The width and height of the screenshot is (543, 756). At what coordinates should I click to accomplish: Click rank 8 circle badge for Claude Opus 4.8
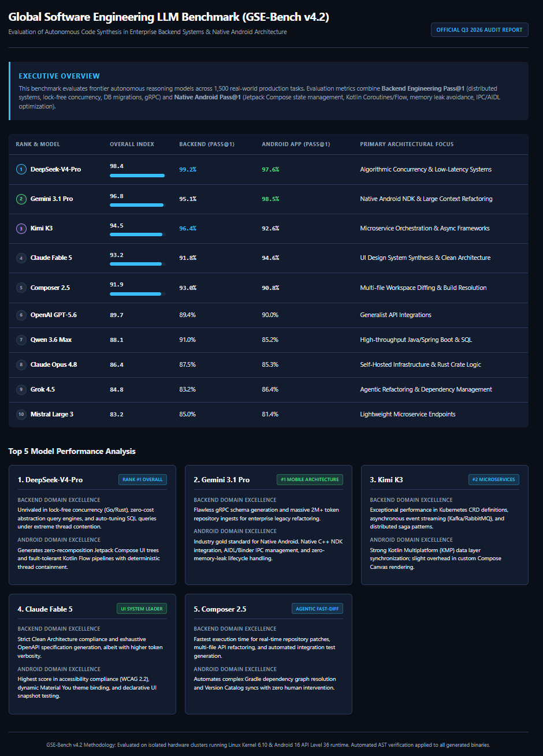(21, 364)
